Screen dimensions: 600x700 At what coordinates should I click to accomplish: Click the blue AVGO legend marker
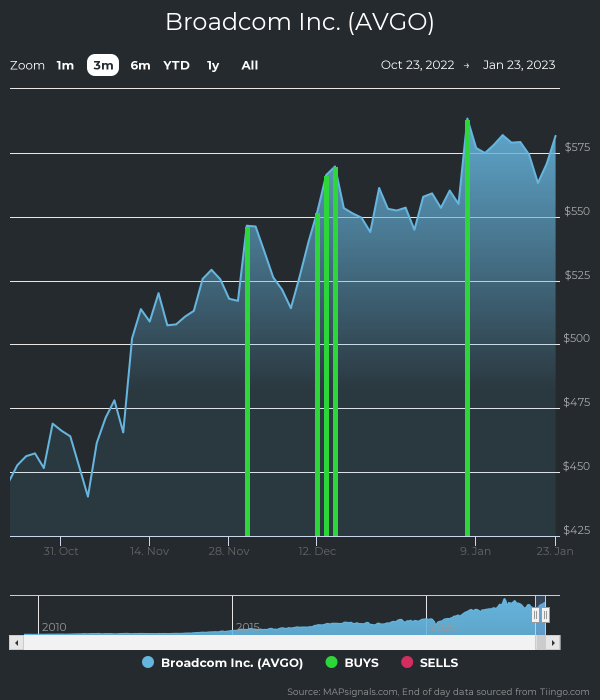148,662
